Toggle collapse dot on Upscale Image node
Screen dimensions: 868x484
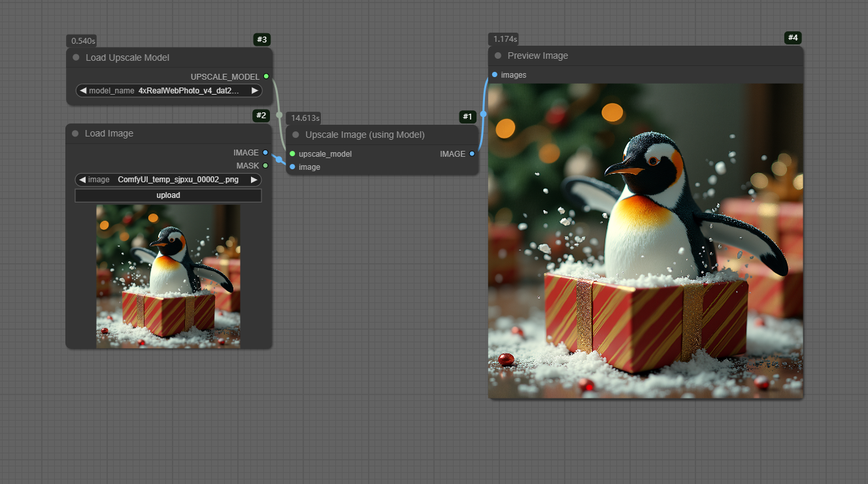click(295, 135)
